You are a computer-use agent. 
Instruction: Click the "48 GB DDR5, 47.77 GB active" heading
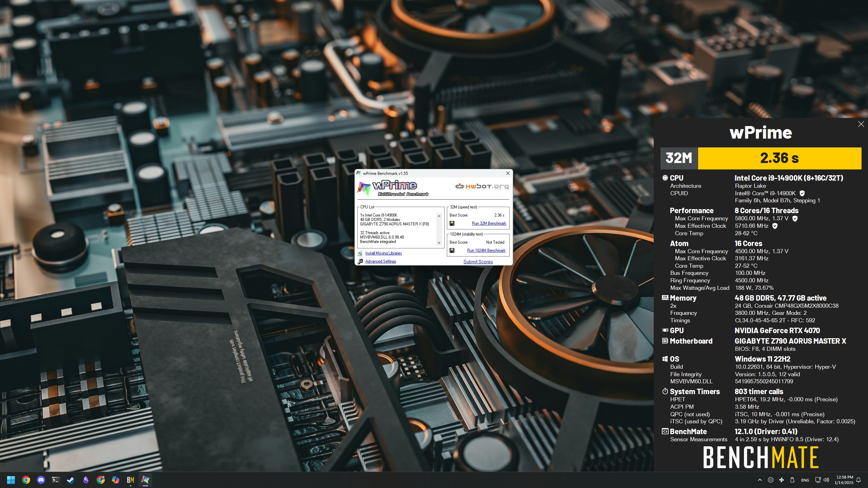click(781, 298)
